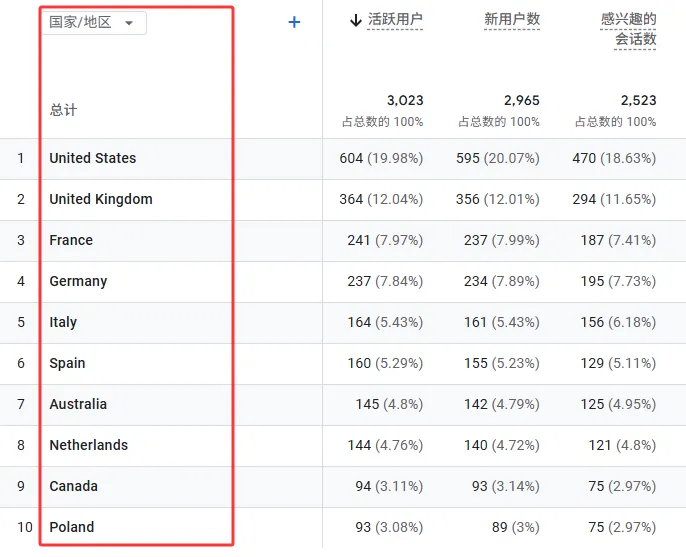Image resolution: width=686 pixels, height=557 pixels.
Task: Click United States sessions 470 (18.63%)
Action: coord(614,158)
